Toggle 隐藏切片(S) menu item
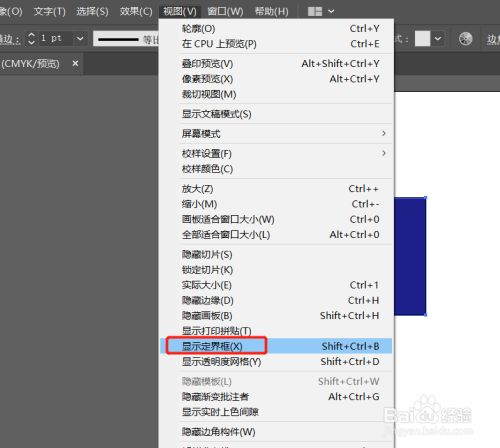 (x=276, y=255)
